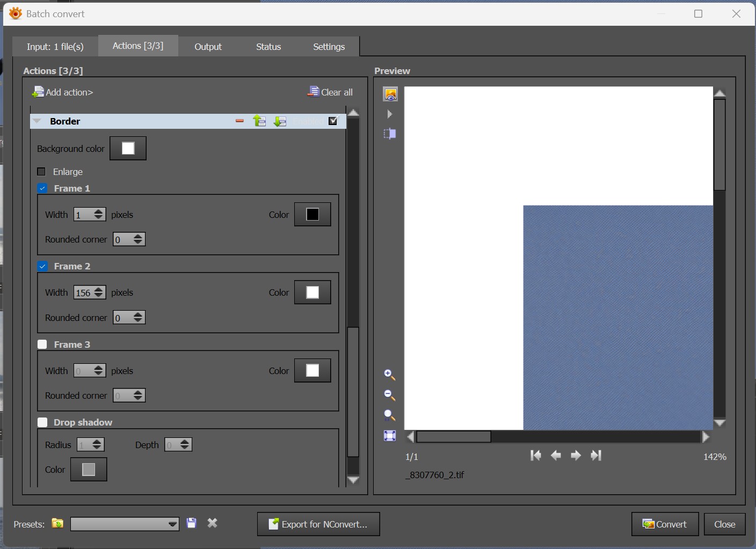Screen dimensions: 756x549
Task: Move the Border action up
Action: coord(260,121)
